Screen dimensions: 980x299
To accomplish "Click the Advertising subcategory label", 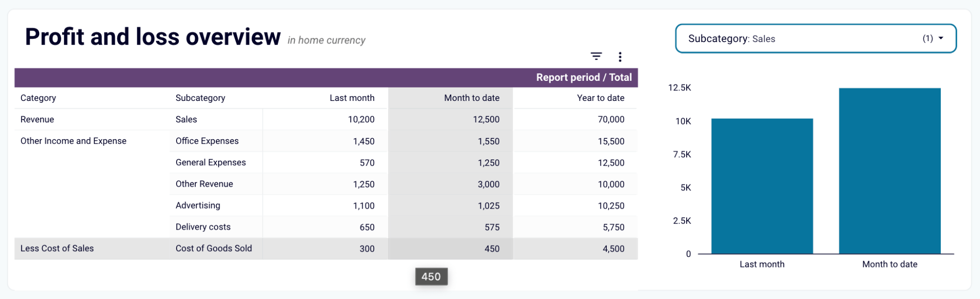I will coord(197,205).
